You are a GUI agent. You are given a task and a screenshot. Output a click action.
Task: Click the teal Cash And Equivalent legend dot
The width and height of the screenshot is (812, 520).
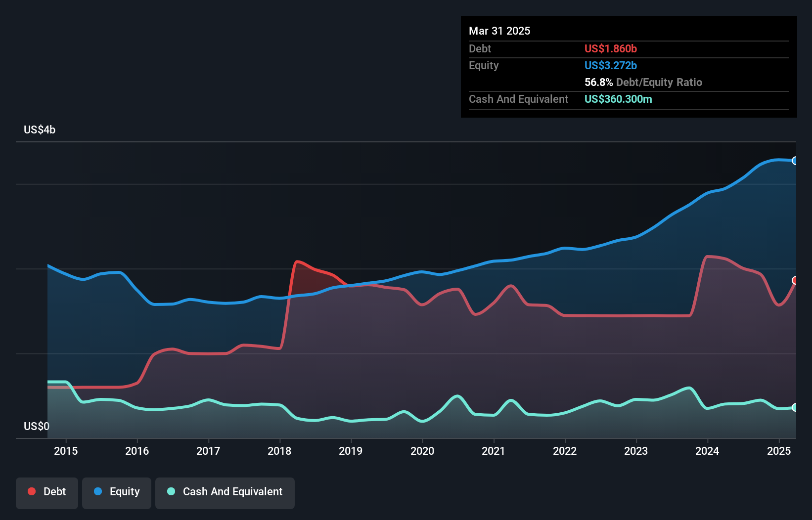(x=171, y=491)
